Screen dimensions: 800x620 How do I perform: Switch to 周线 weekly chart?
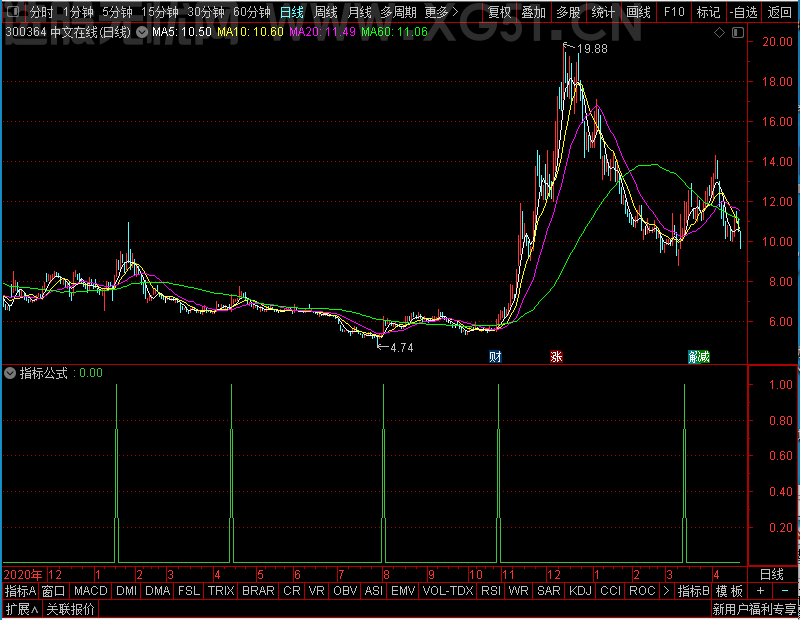pos(326,12)
